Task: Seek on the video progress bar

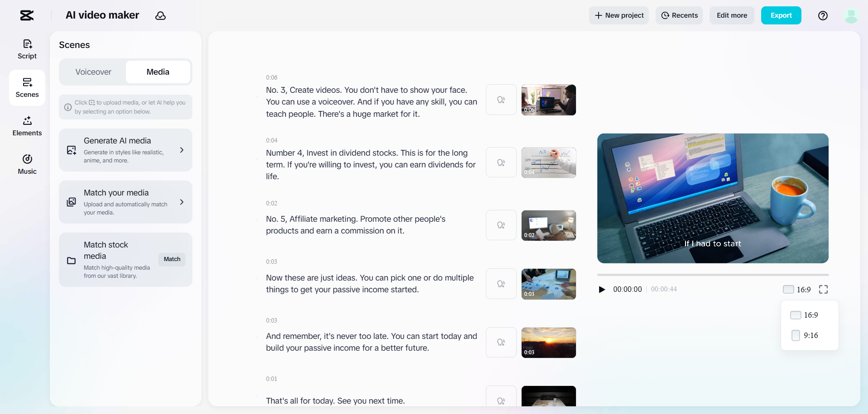Action: pos(713,275)
